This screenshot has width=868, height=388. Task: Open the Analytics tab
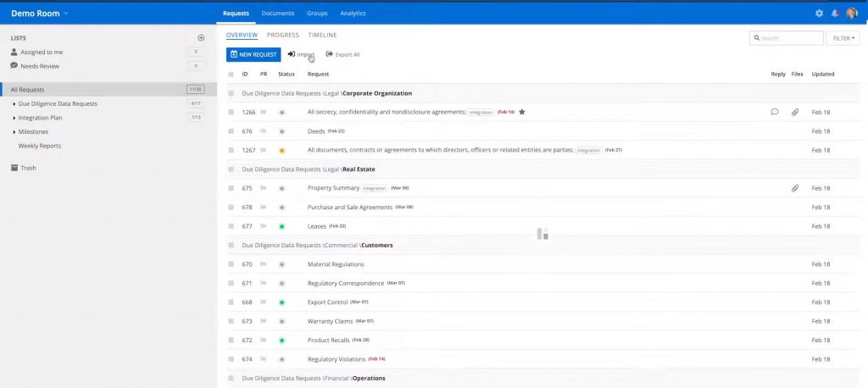(x=353, y=14)
